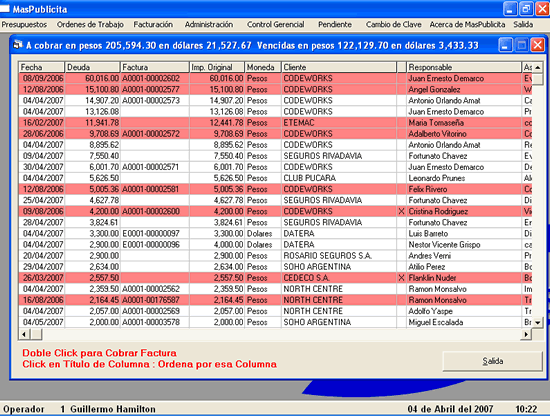550x416 pixels.
Task: Close the inner A cobrar window
Action: 537,45
